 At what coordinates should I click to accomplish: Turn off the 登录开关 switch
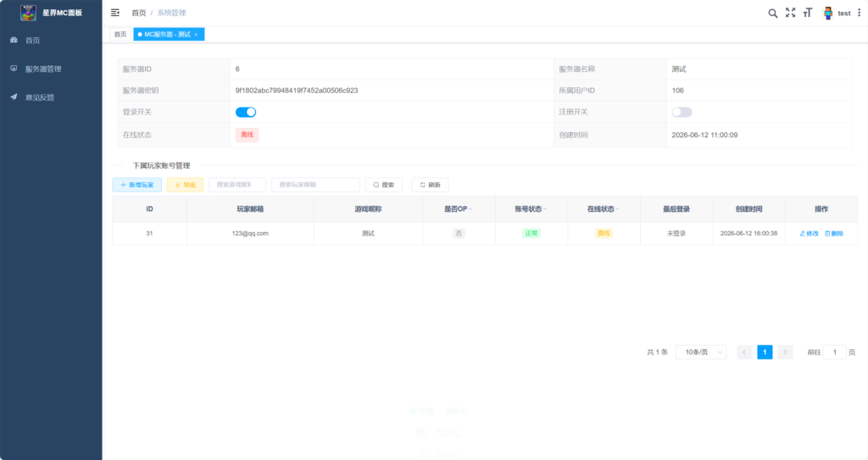(246, 113)
